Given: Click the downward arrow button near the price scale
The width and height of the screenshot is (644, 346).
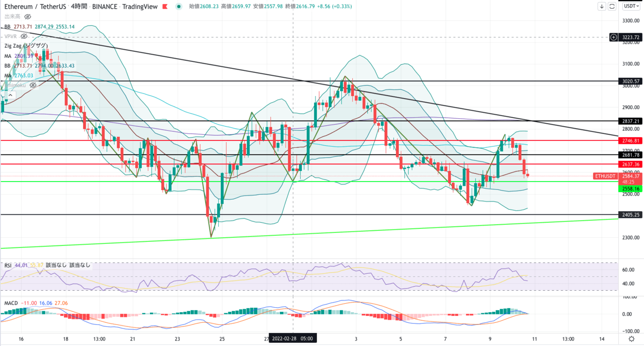Looking at the screenshot, I should tap(602, 7).
